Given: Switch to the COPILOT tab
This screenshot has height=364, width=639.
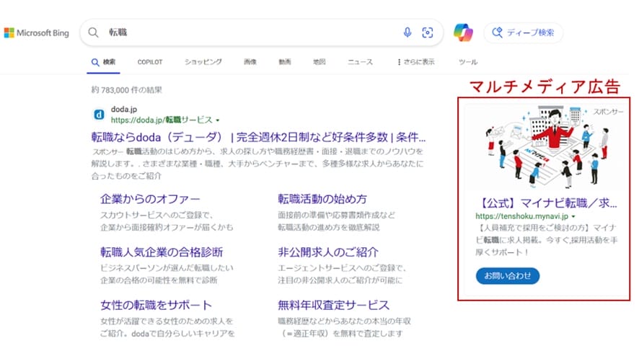Looking at the screenshot, I should pos(150,62).
